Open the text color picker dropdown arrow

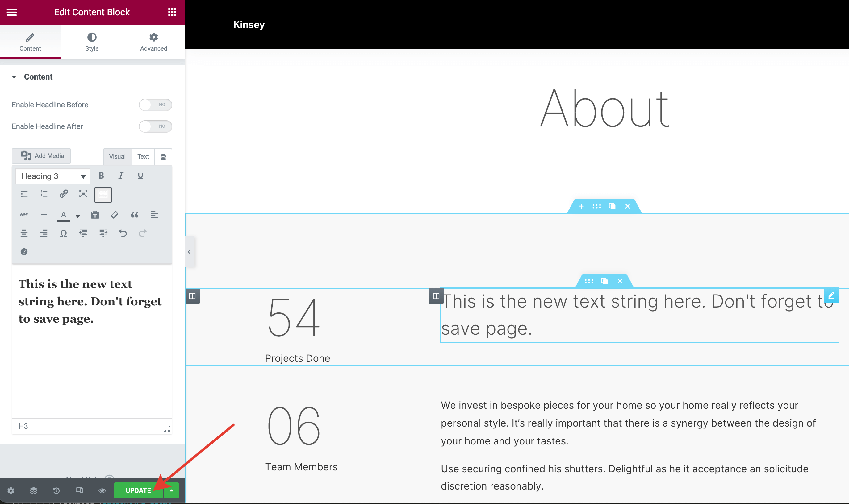tap(78, 216)
